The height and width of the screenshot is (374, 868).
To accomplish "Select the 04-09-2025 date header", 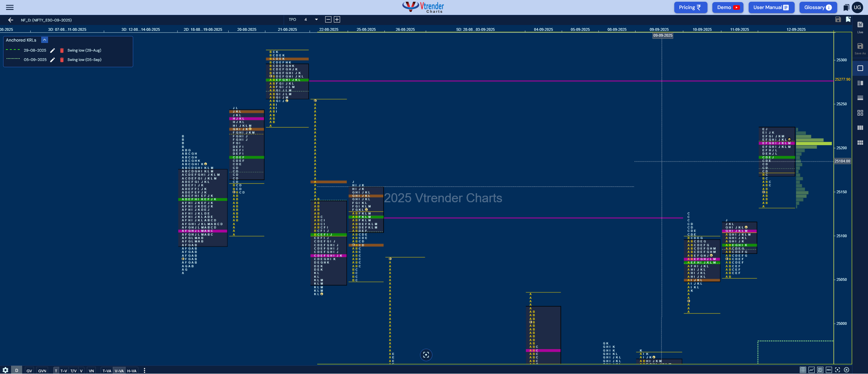I will [x=543, y=29].
